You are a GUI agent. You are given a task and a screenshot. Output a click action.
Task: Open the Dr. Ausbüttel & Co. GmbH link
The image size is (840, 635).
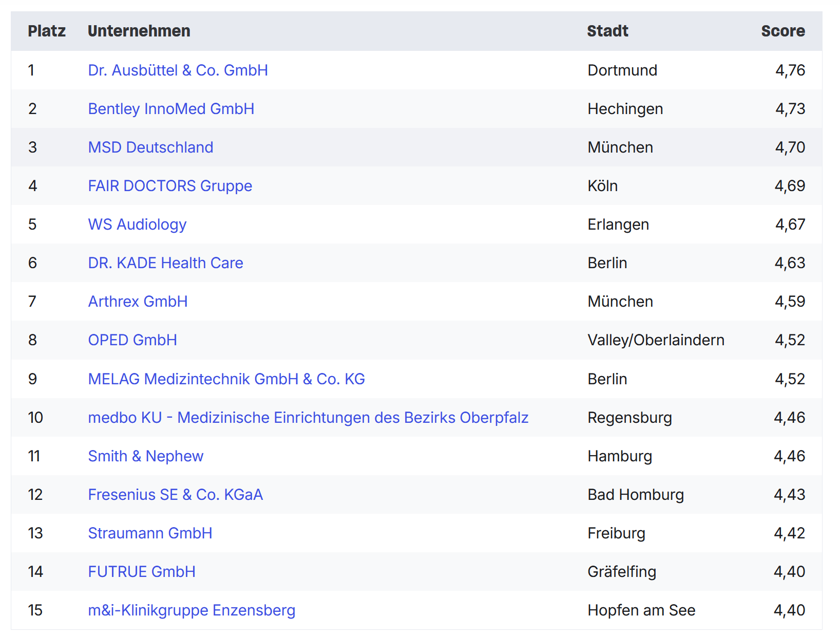pos(178,70)
